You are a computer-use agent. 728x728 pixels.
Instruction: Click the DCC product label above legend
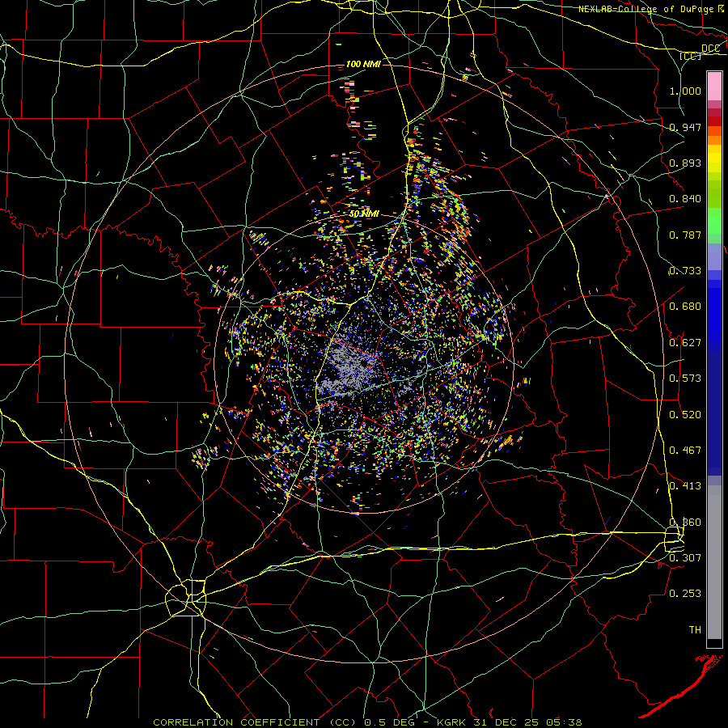[710, 48]
